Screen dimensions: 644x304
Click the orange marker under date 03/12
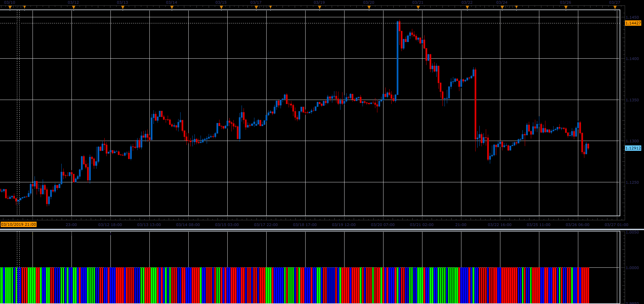pyautogui.click(x=74, y=7)
